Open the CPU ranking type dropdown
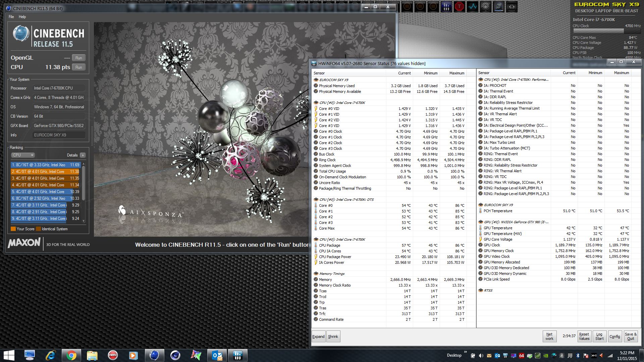 pyautogui.click(x=23, y=155)
